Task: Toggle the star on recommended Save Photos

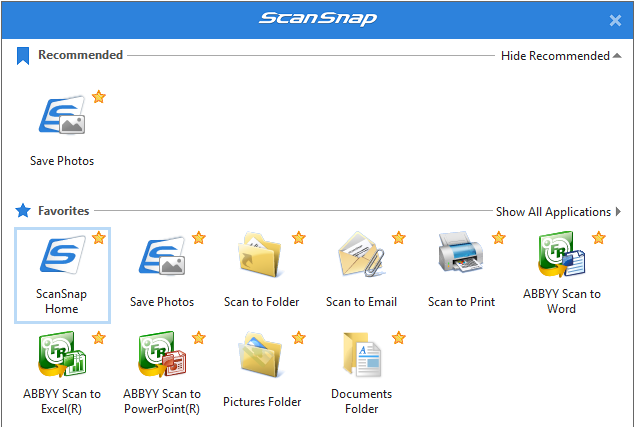Action: (98, 97)
